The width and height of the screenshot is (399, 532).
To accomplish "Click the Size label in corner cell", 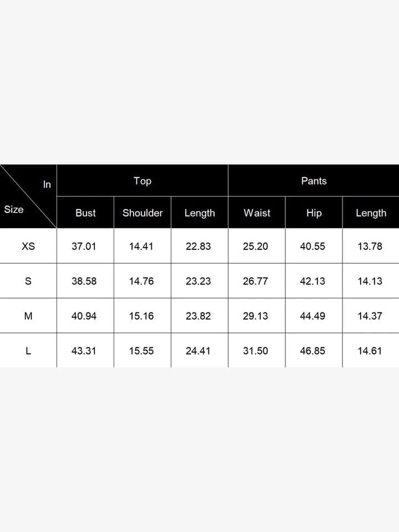I will click(13, 209).
